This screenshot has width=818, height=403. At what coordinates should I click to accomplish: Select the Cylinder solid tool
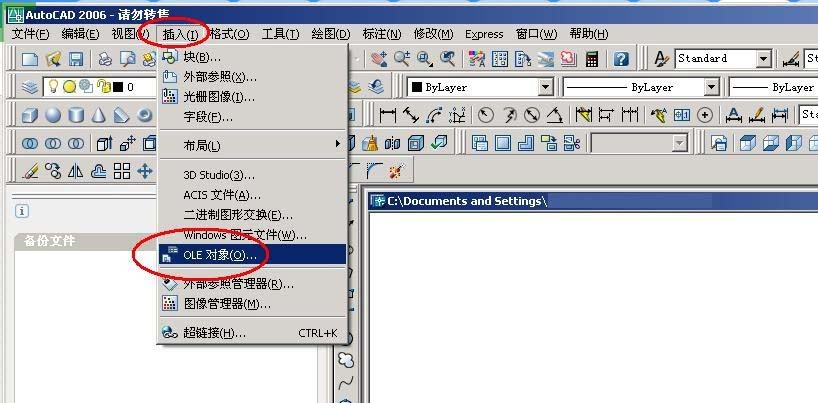tap(76, 115)
